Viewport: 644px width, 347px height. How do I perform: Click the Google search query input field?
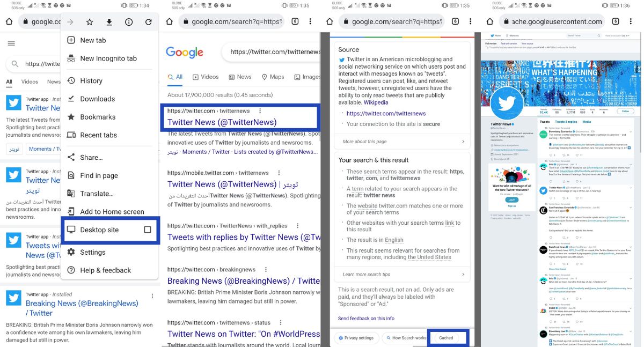[274, 52]
